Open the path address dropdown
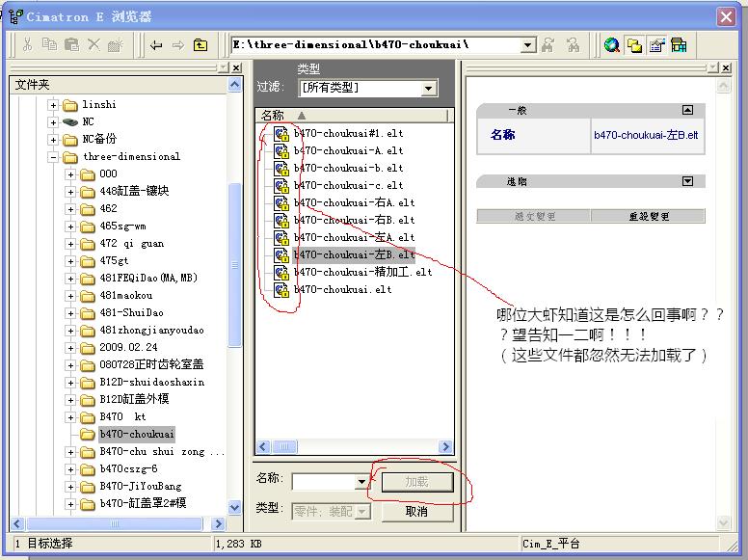Image resolution: width=748 pixels, height=560 pixels. tap(527, 45)
